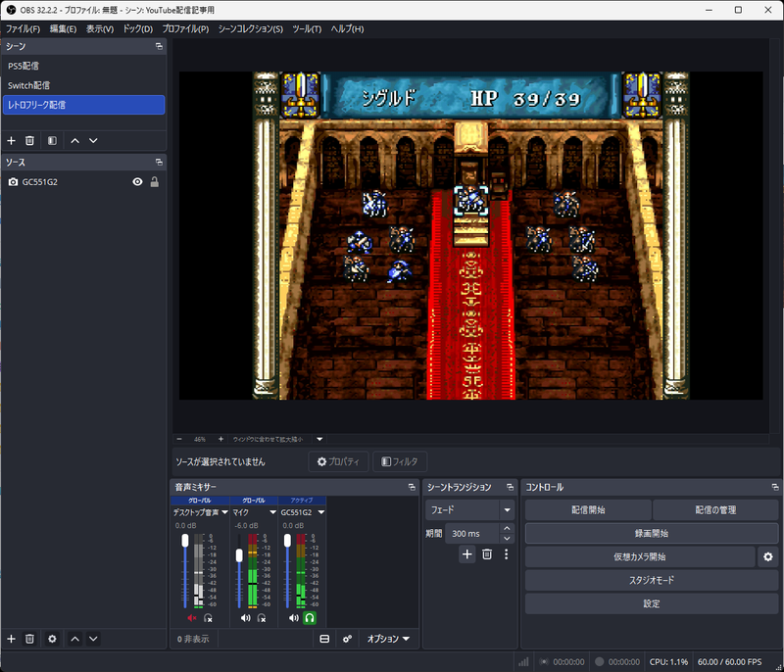784x672 pixels.
Task: Open source properties gear icon at bottom
Action: [x=52, y=639]
